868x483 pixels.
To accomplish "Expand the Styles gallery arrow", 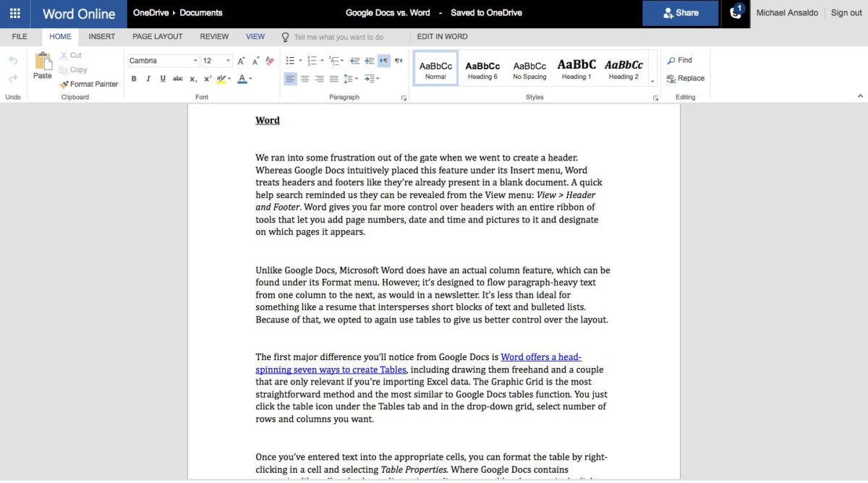I will click(x=652, y=81).
